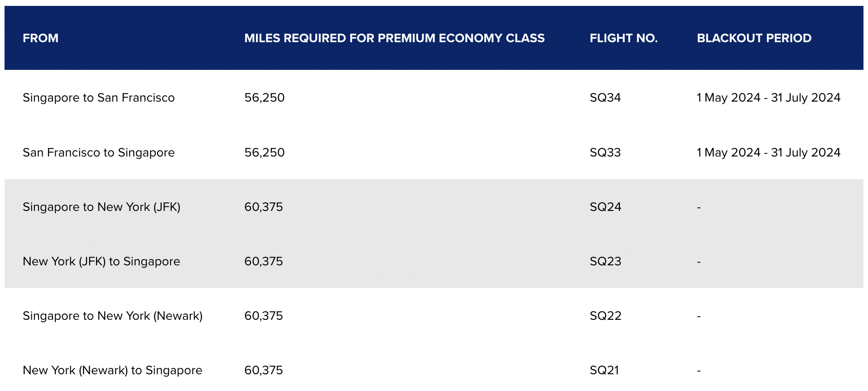
Task: Click flight number SQ34
Action: [605, 98]
